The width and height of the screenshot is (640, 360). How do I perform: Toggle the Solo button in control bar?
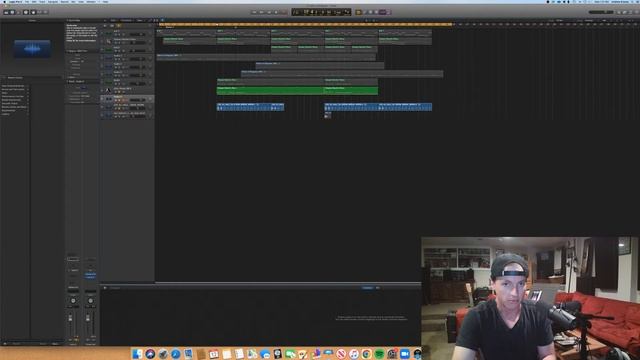(x=376, y=12)
